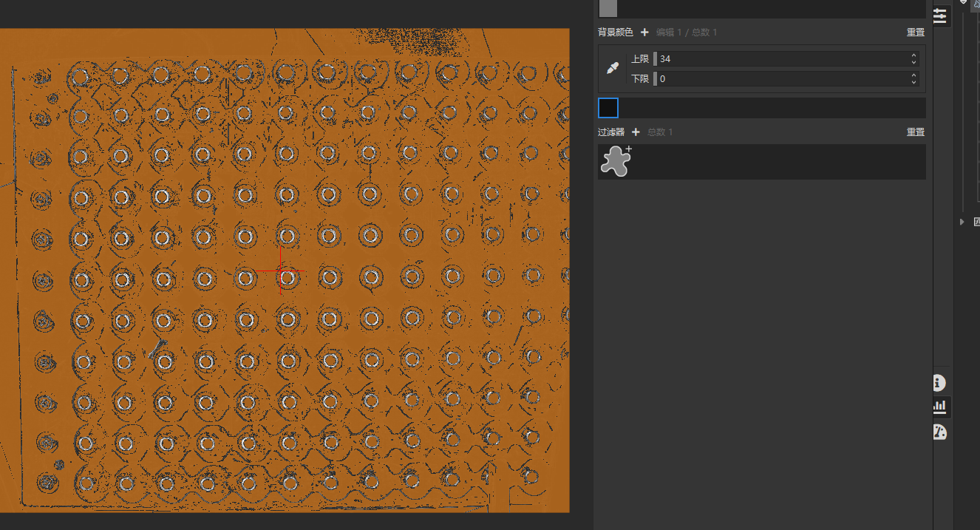The image size is (980, 530).
Task: Open the info panel icon
Action: coord(939,383)
